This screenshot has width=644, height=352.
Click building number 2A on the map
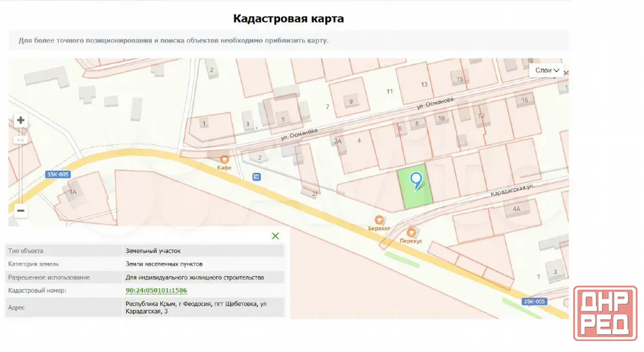337,141
